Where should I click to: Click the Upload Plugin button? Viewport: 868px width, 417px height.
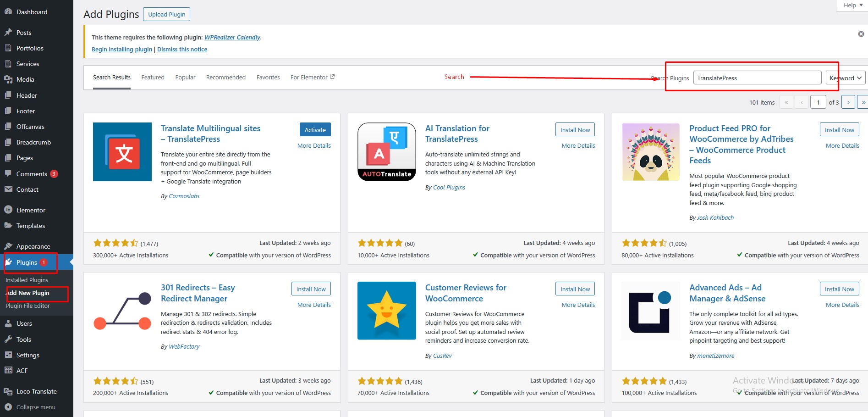pyautogui.click(x=166, y=14)
